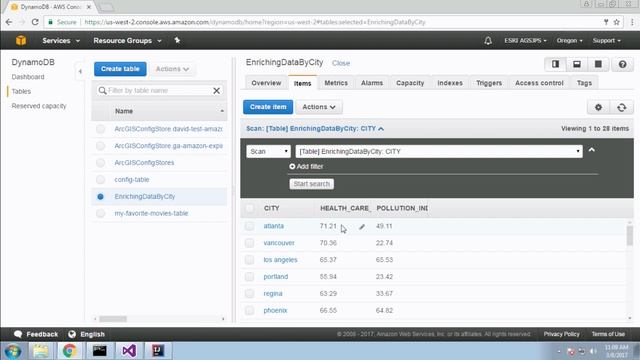Collapse the scan panel with the up chevron
This screenshot has width=640, height=360.
coord(591,150)
